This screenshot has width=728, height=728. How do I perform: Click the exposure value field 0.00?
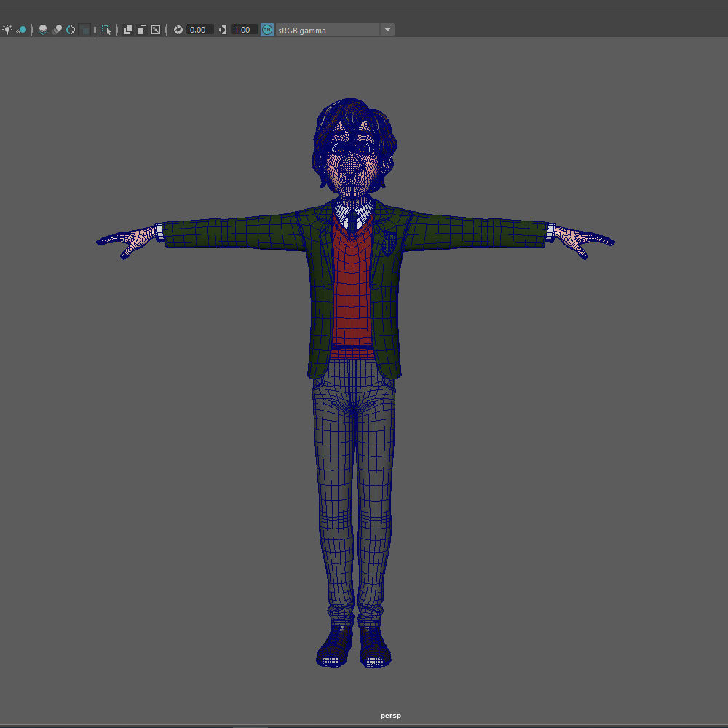[199, 30]
